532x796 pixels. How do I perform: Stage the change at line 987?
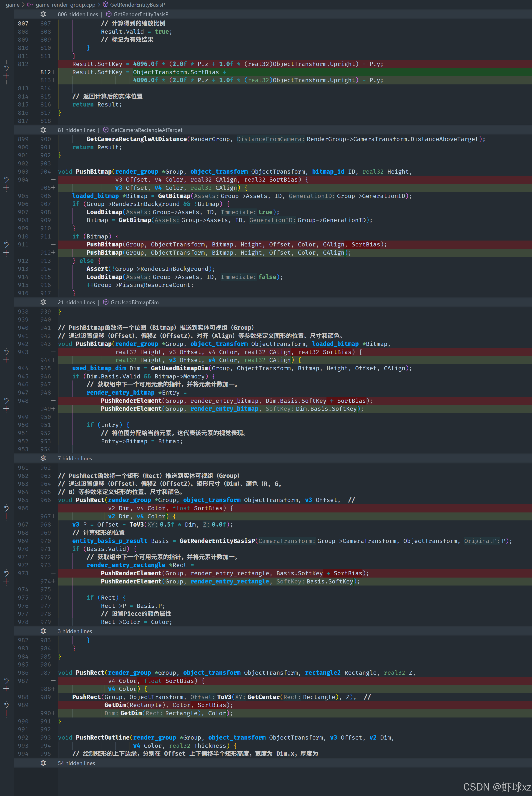pos(6,689)
